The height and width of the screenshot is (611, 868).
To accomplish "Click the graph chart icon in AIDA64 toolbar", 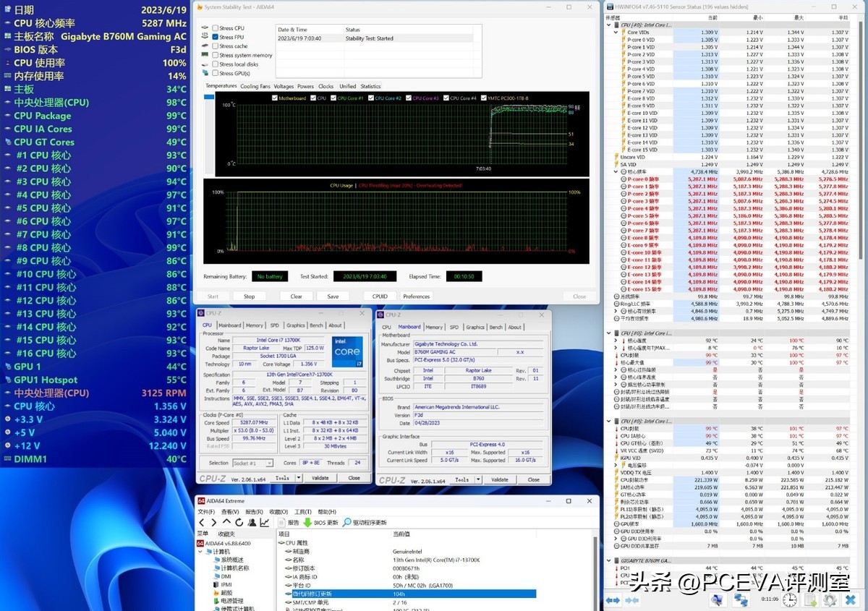I will click(264, 522).
